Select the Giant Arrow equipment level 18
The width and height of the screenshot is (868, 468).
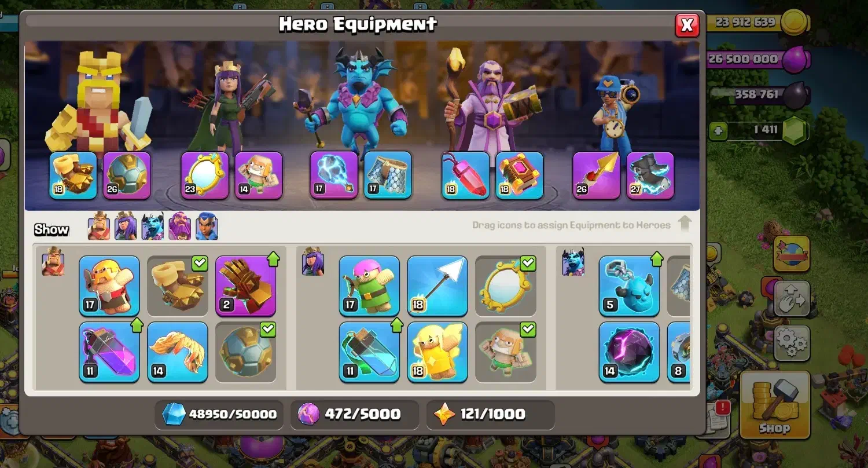pyautogui.click(x=437, y=286)
